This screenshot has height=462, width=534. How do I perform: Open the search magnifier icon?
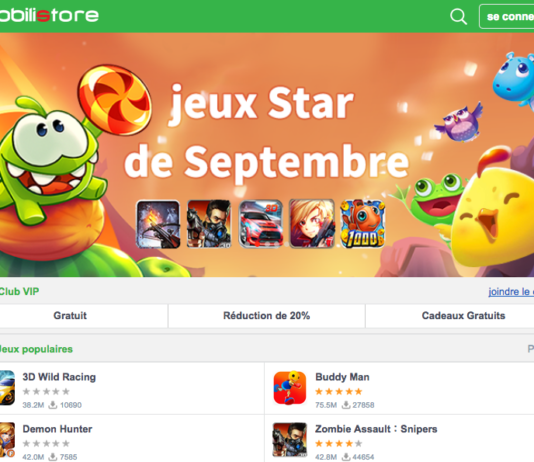tap(458, 16)
